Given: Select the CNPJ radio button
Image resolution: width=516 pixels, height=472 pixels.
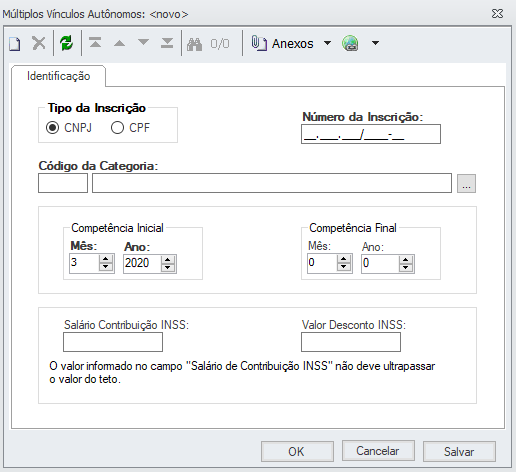Looking at the screenshot, I should [52, 128].
